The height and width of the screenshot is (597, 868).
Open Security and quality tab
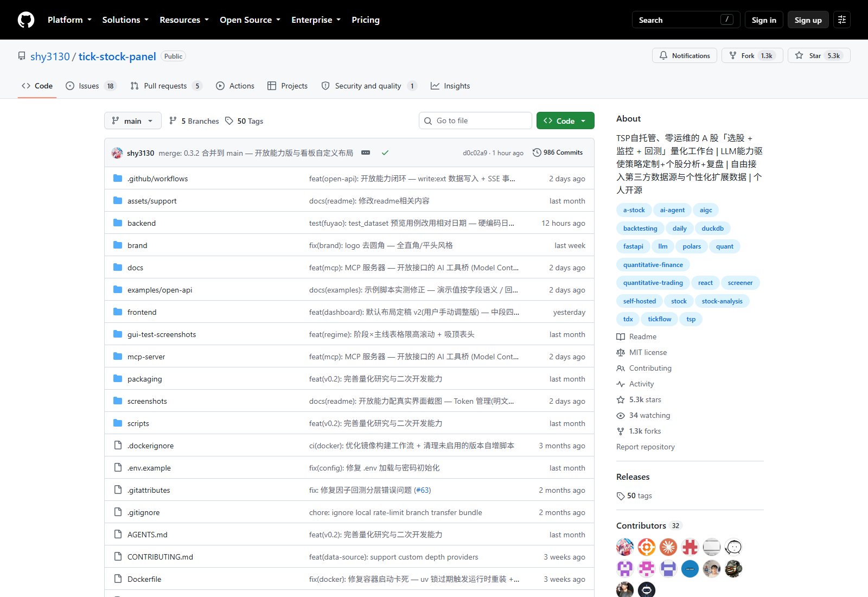[369, 86]
